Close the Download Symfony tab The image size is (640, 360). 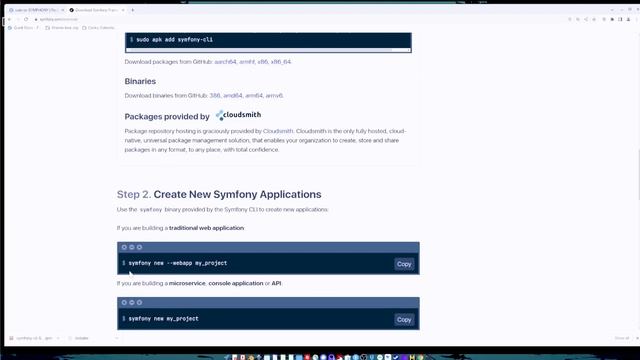pos(123,10)
